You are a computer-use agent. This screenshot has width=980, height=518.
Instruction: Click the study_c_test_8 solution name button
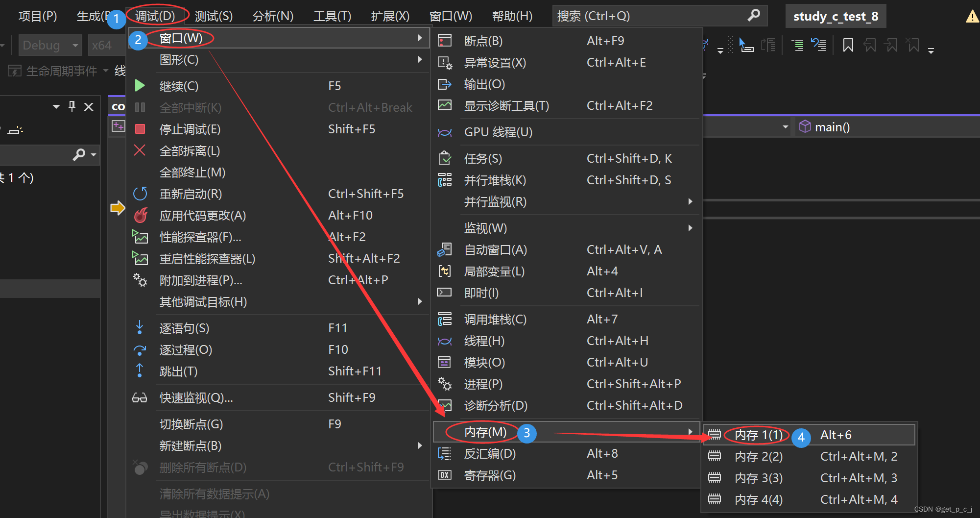point(836,16)
